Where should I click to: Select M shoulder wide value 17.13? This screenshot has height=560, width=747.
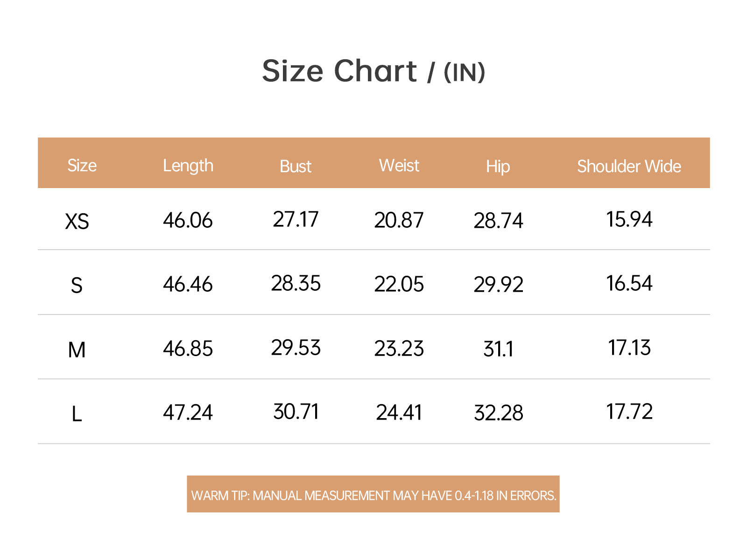point(629,348)
